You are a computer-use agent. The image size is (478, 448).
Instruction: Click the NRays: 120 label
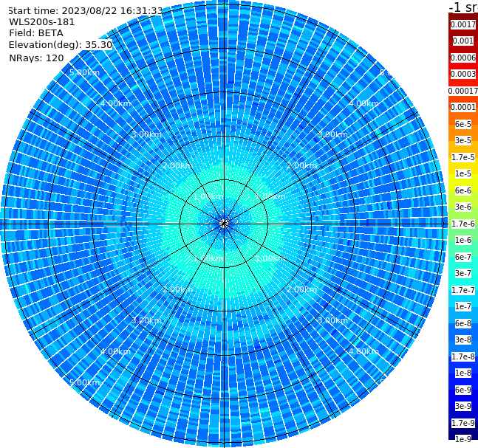(36, 58)
